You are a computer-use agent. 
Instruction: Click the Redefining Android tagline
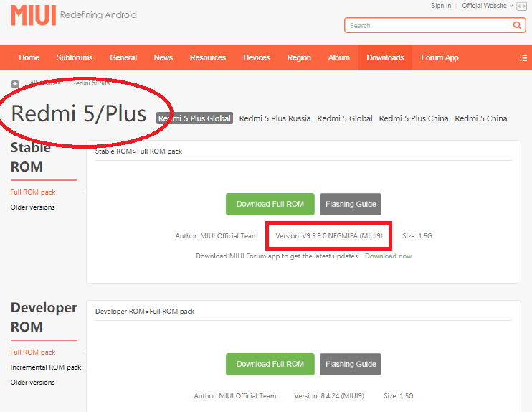point(98,15)
